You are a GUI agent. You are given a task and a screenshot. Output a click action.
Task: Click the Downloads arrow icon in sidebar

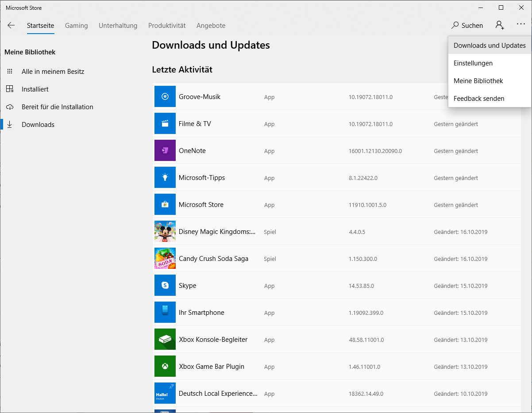click(10, 124)
